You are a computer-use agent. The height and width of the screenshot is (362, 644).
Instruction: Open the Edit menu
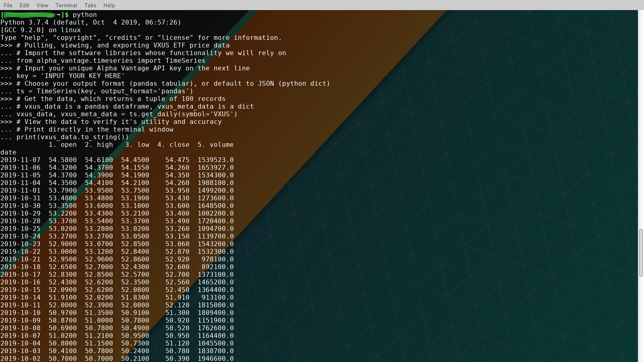(x=24, y=5)
